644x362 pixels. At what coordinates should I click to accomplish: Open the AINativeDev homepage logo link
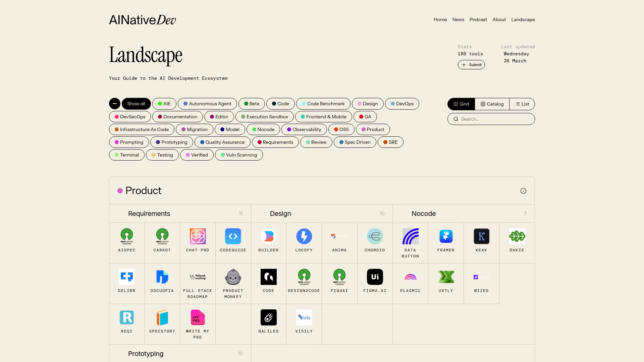[x=142, y=19]
